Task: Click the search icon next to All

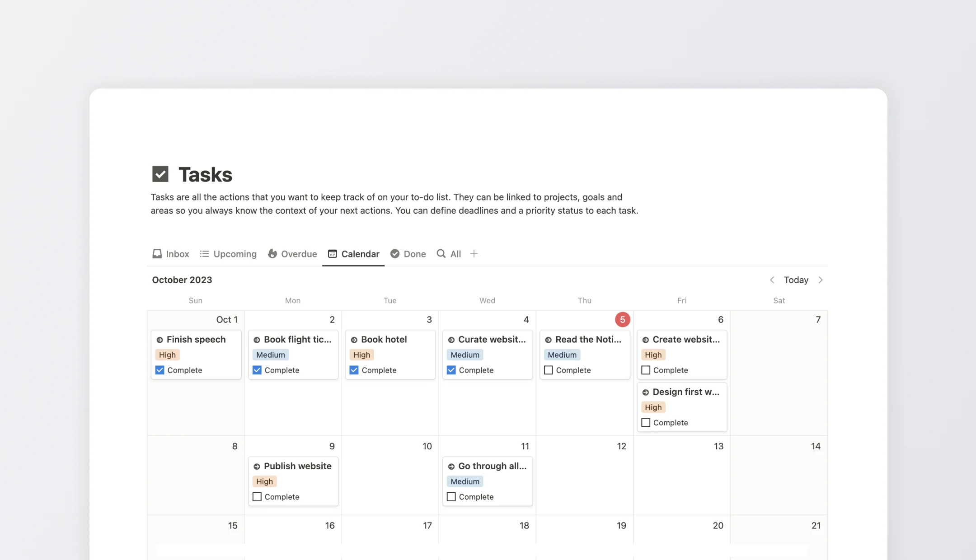Action: (x=441, y=254)
